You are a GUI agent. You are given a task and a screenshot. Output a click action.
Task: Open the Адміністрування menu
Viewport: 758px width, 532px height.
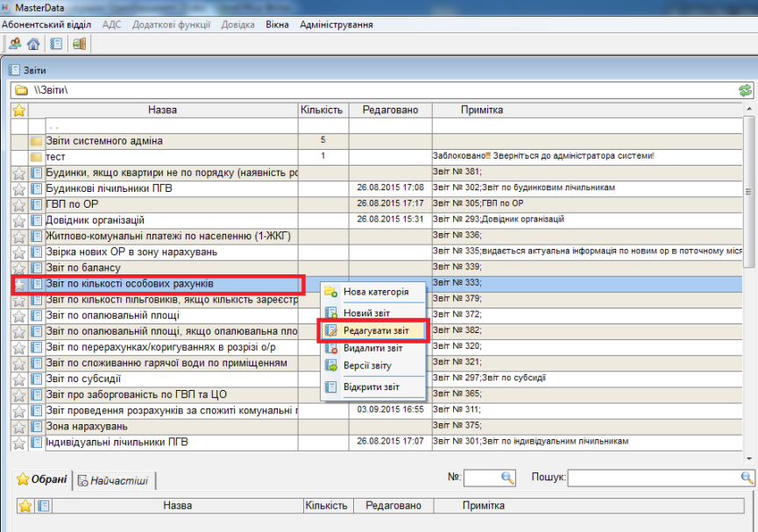click(x=336, y=25)
